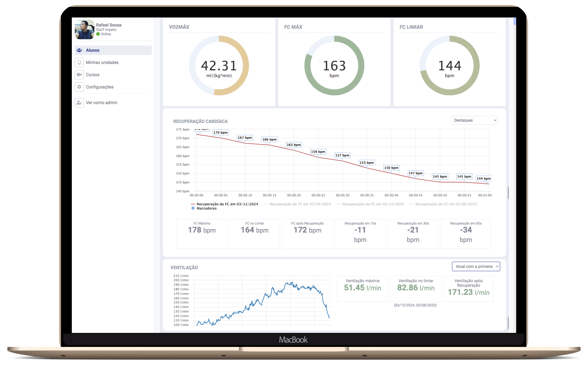Open the Minhas unidades menu item
The height and width of the screenshot is (374, 588).
click(x=102, y=63)
